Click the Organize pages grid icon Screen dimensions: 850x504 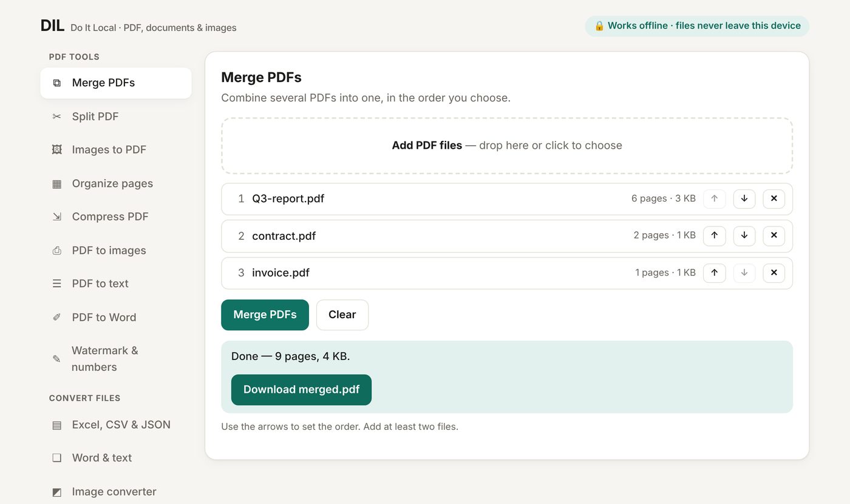(x=57, y=183)
